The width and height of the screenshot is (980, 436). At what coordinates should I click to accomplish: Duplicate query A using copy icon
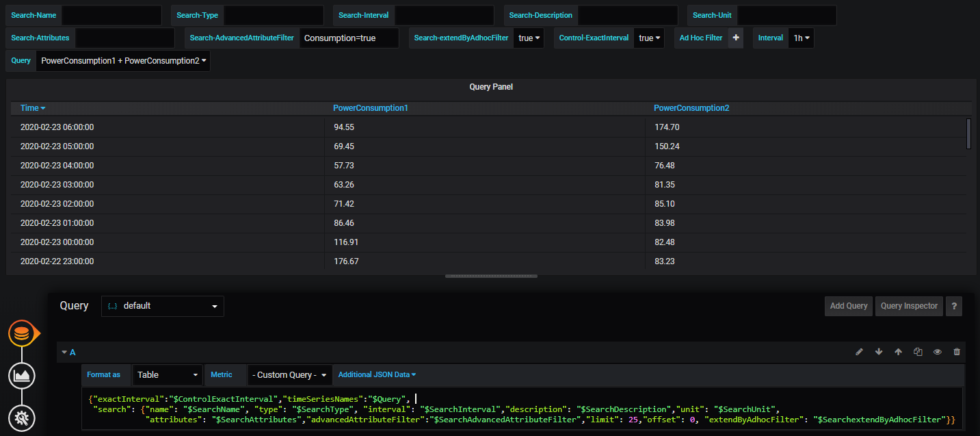pyautogui.click(x=918, y=352)
